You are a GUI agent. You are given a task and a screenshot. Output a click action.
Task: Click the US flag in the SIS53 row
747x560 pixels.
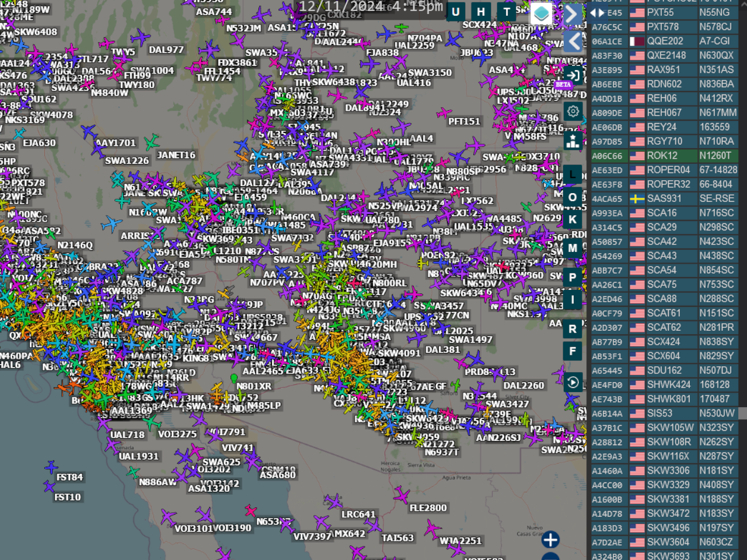637,413
